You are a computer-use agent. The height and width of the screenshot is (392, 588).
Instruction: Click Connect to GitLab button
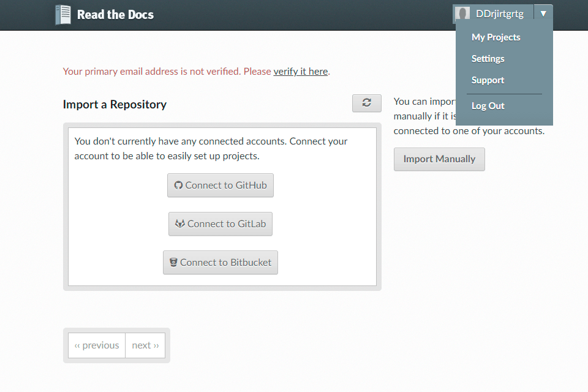tap(221, 224)
